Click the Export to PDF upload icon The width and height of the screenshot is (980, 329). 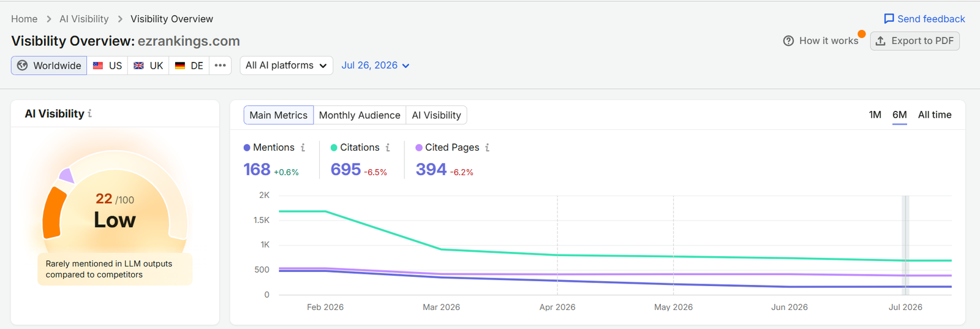[881, 41]
